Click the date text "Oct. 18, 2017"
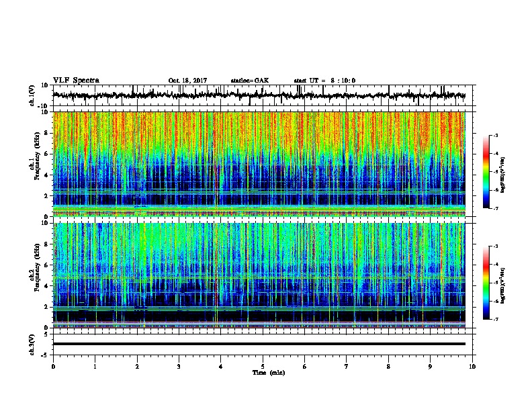Viewport: 532px width, 411px height. click(187, 81)
